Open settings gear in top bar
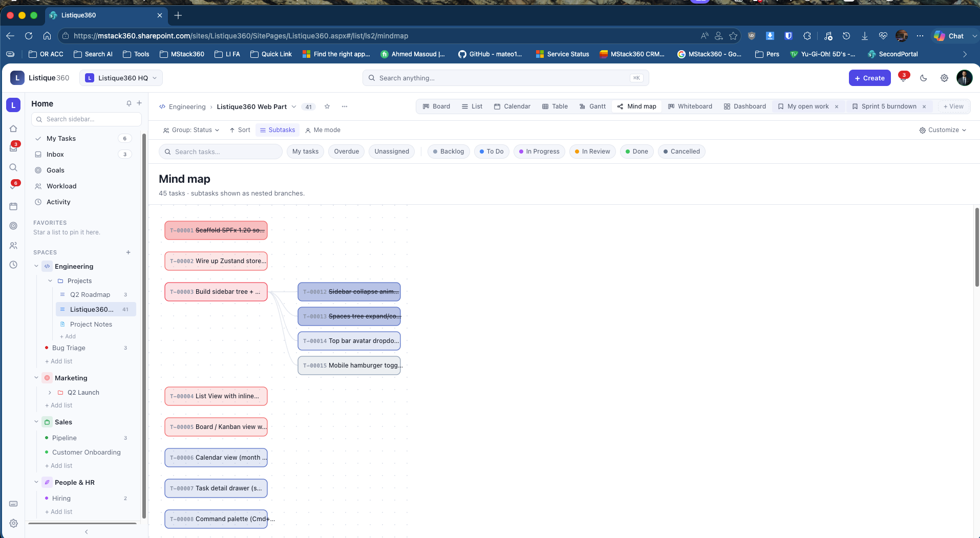 [x=944, y=78]
